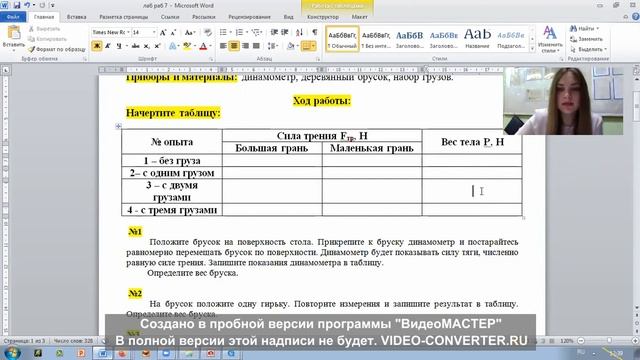Click the table move handle above the table

pyautogui.click(x=118, y=126)
